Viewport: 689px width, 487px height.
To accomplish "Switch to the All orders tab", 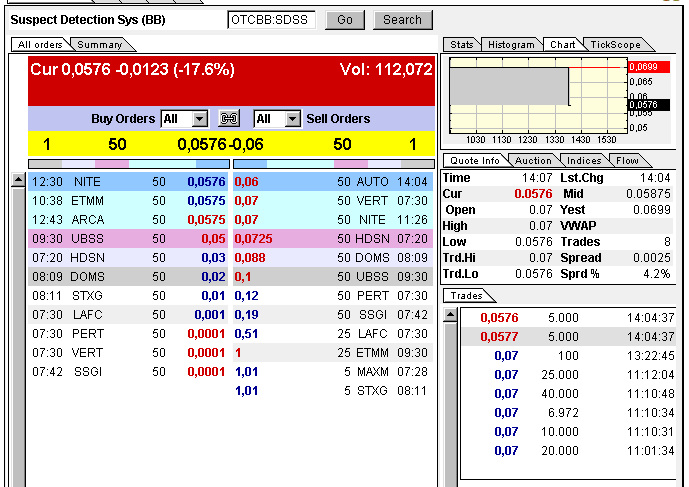I will [x=40, y=45].
